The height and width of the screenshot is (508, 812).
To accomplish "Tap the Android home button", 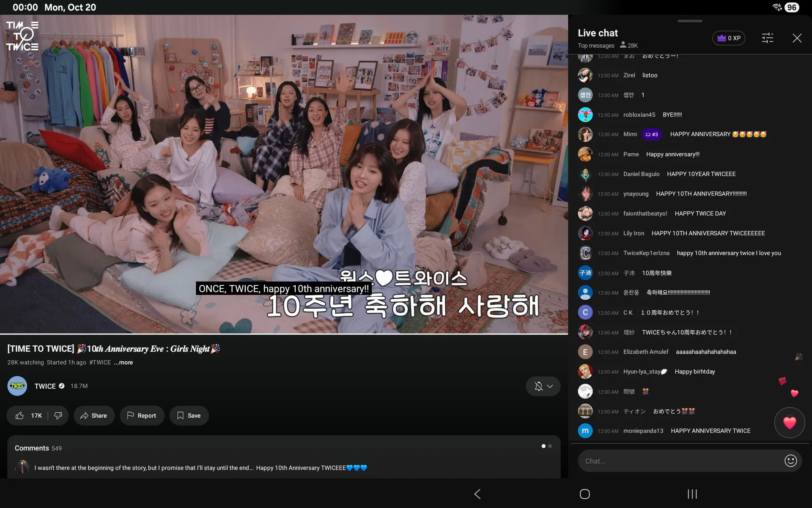I will click(584, 494).
